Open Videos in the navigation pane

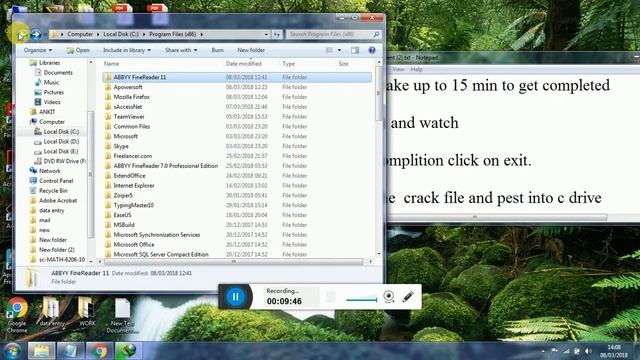52,102
